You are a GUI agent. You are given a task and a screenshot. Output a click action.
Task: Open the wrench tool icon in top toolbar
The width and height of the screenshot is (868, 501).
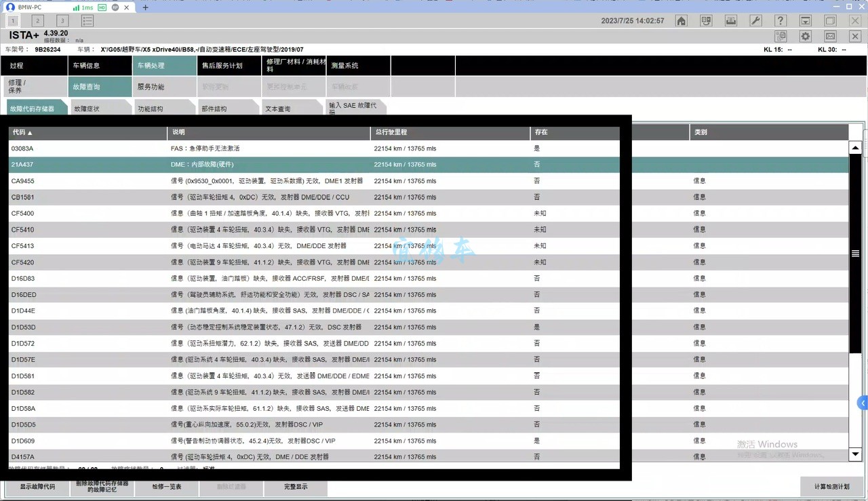click(755, 21)
